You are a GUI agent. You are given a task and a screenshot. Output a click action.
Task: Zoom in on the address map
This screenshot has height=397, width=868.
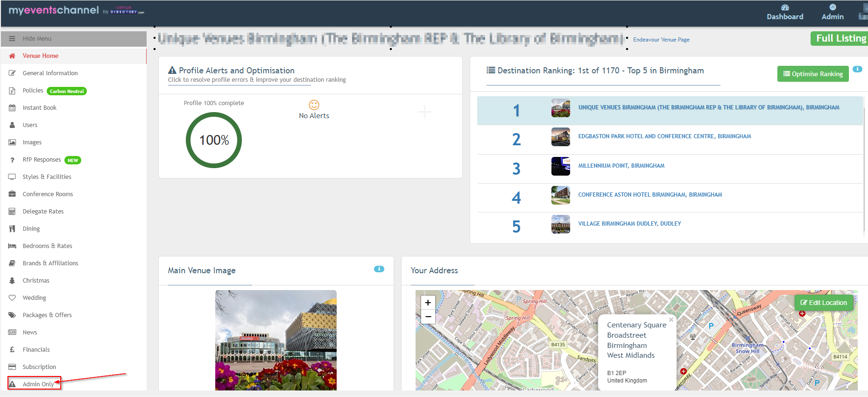point(428,303)
